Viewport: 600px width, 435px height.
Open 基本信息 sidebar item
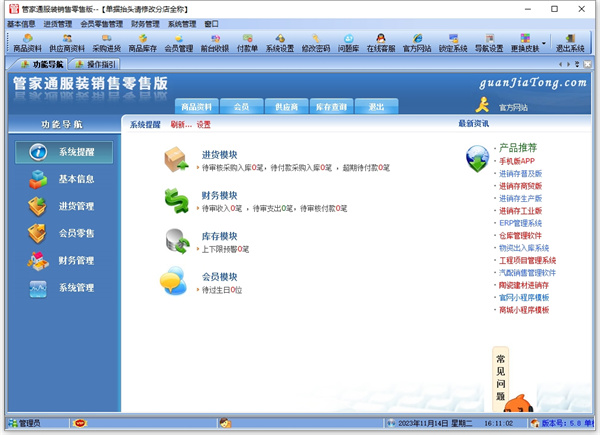point(64,179)
